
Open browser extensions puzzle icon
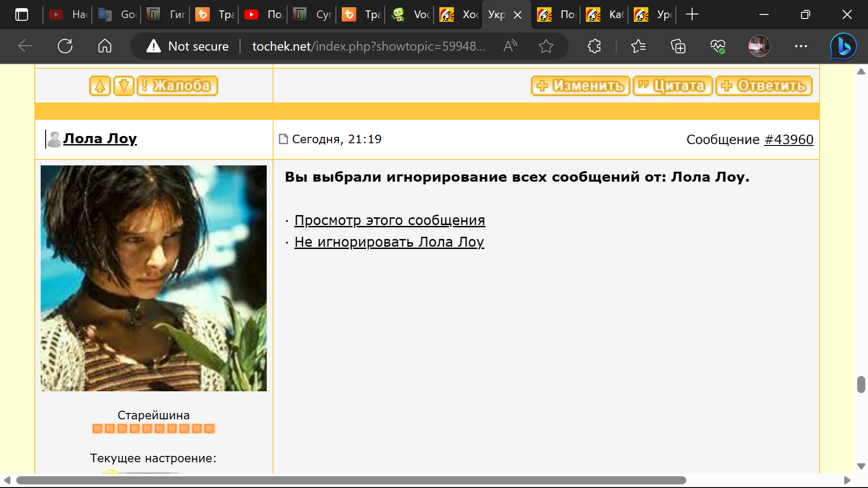coord(594,46)
